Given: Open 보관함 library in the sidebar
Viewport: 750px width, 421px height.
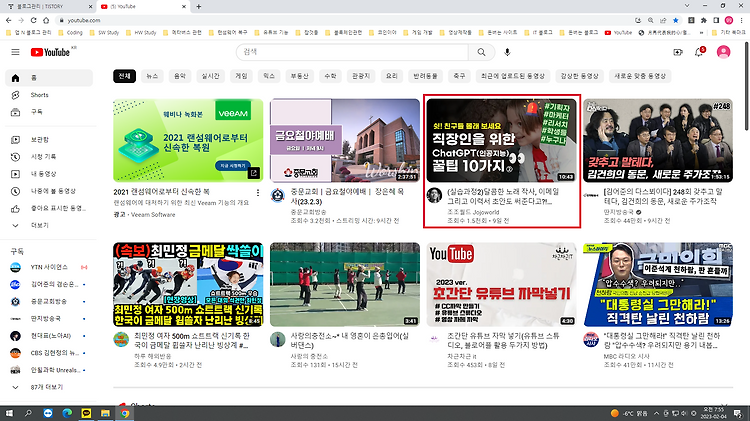Looking at the screenshot, I should point(49,140).
